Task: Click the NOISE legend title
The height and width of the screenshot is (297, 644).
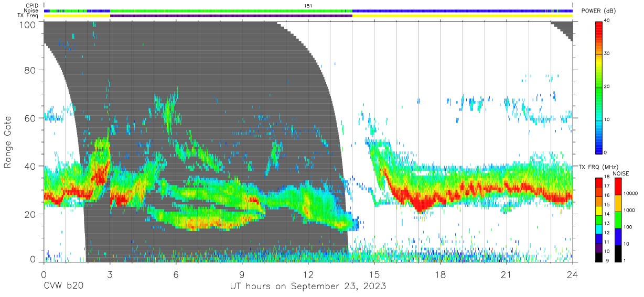Action: 620,173
